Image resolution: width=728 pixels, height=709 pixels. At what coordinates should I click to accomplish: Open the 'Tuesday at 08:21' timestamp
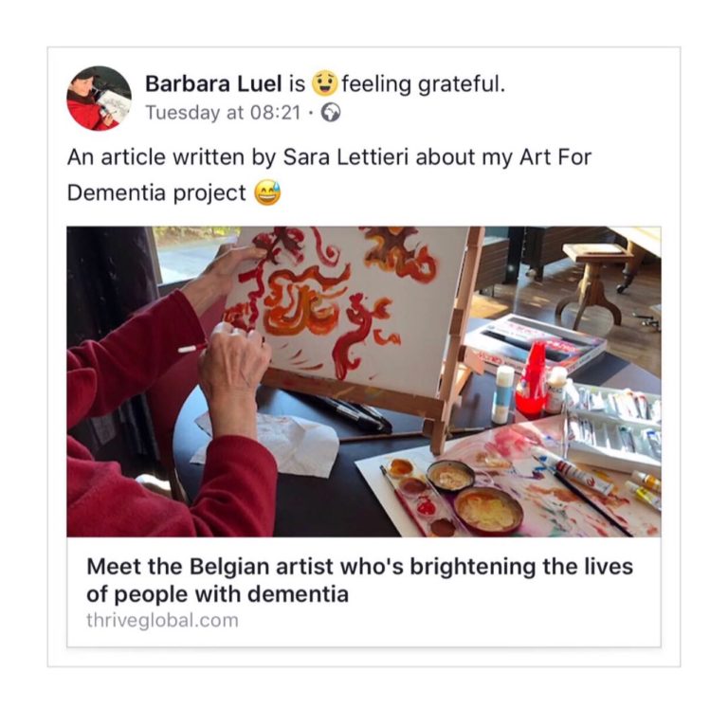(223, 113)
